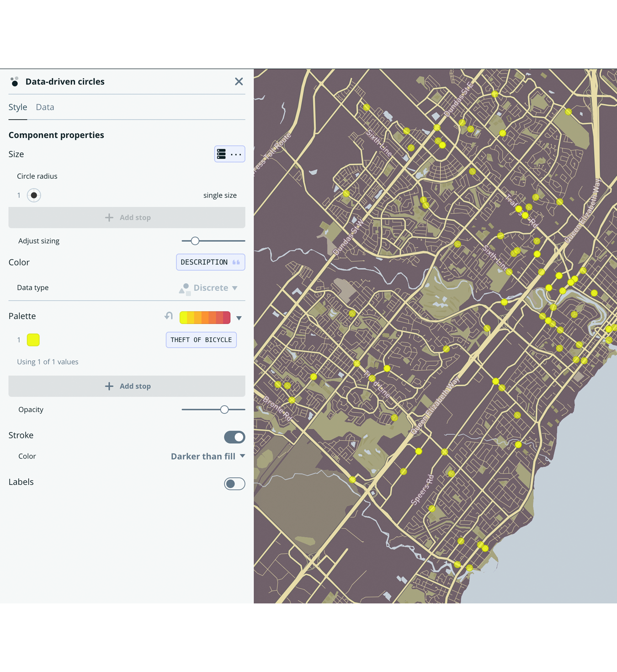The width and height of the screenshot is (617, 672).
Task: Enable the Labels toggle
Action: point(234,484)
